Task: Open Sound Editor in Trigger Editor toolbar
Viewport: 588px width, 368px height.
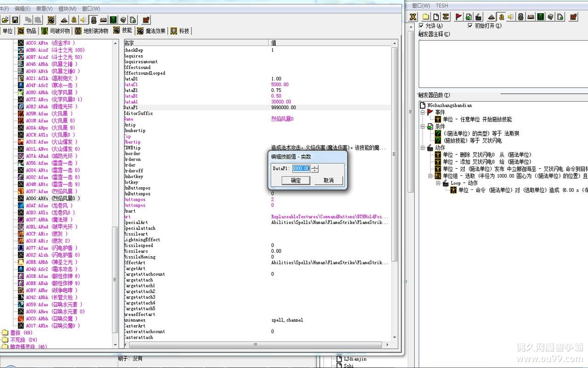Action: 511,17
